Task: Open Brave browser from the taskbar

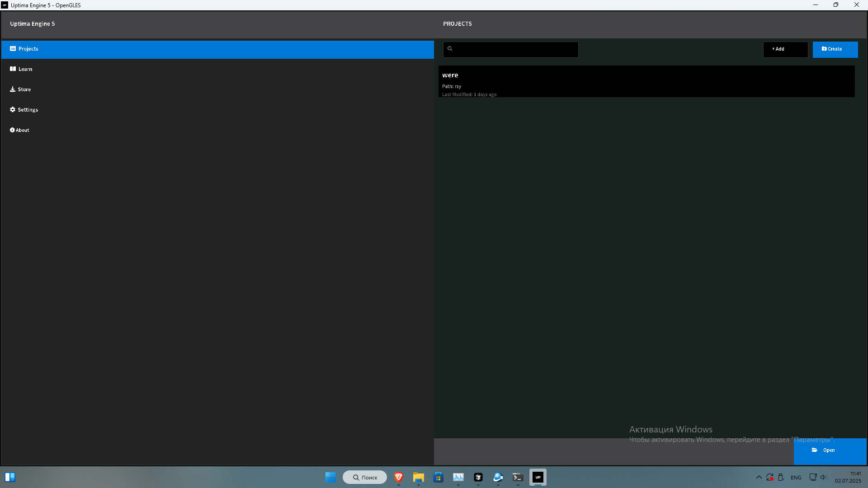Action: (x=399, y=477)
